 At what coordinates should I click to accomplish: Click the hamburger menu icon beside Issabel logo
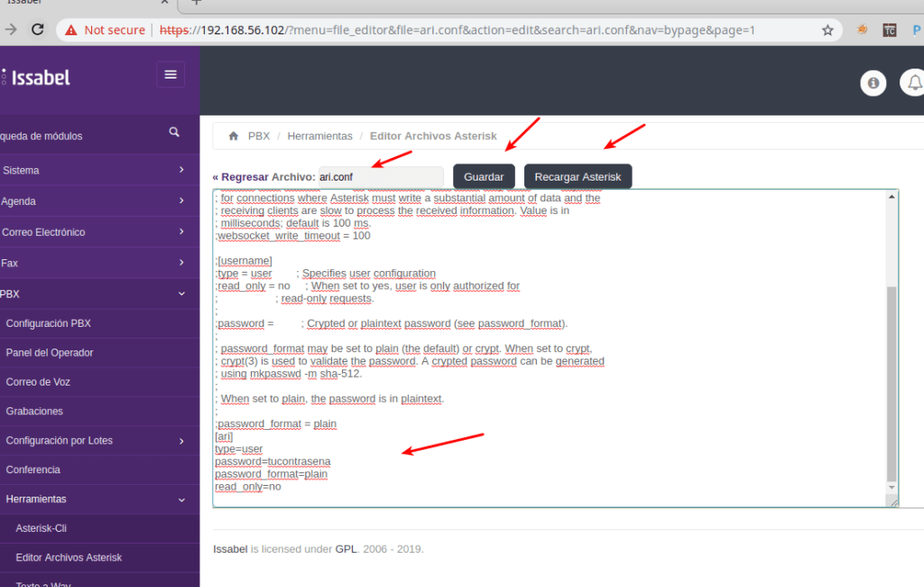tap(171, 74)
